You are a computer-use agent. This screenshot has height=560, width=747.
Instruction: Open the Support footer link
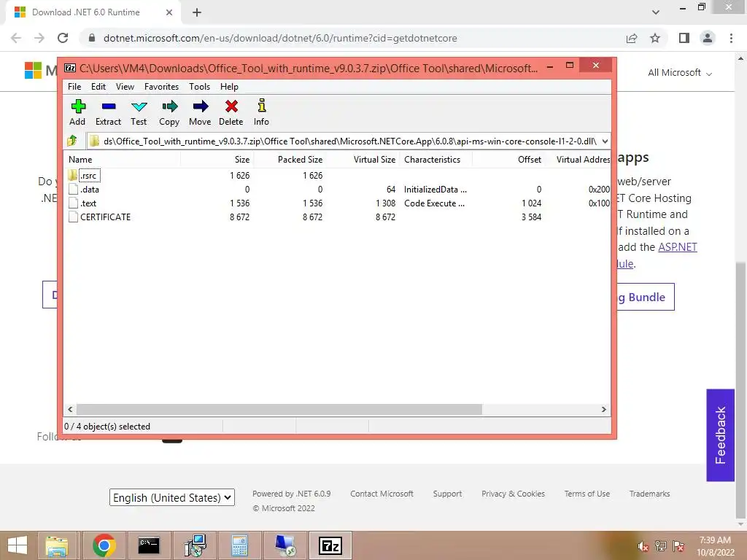coord(447,494)
